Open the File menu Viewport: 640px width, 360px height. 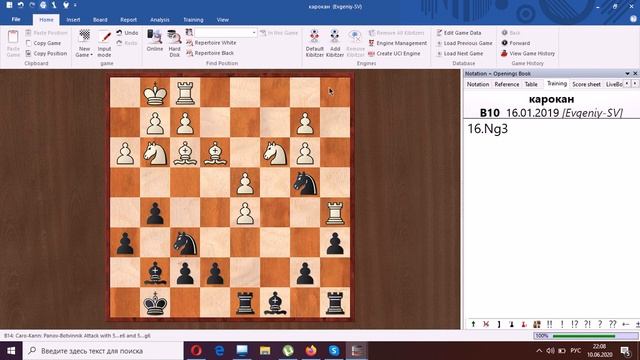pos(16,20)
